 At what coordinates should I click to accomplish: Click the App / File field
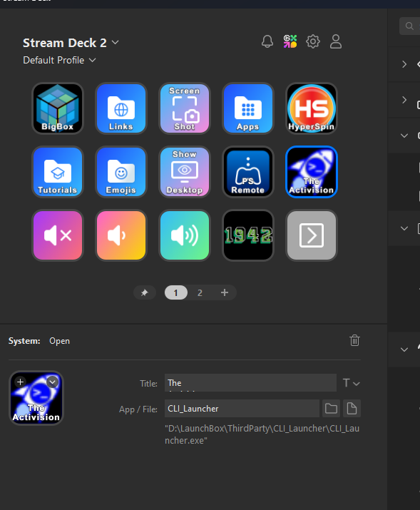click(x=242, y=408)
